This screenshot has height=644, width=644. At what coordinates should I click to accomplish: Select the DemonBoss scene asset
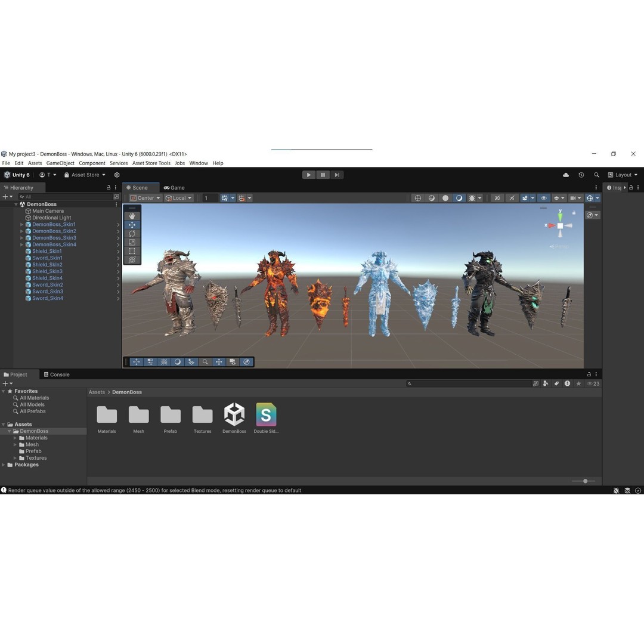coord(234,418)
